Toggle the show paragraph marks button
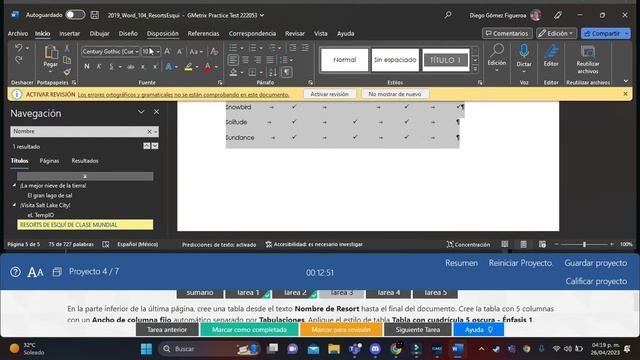The height and width of the screenshot is (360, 640). pyautogui.click(x=287, y=72)
